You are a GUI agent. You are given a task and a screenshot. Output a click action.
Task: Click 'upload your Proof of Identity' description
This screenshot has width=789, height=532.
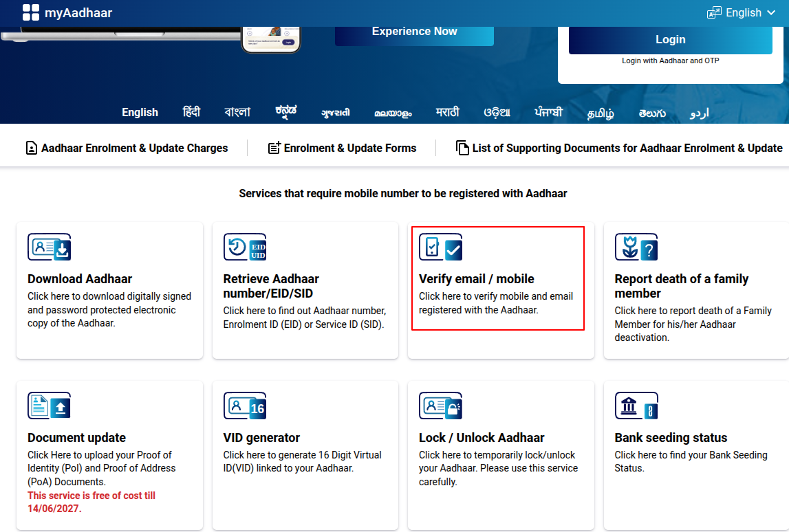tap(101, 468)
